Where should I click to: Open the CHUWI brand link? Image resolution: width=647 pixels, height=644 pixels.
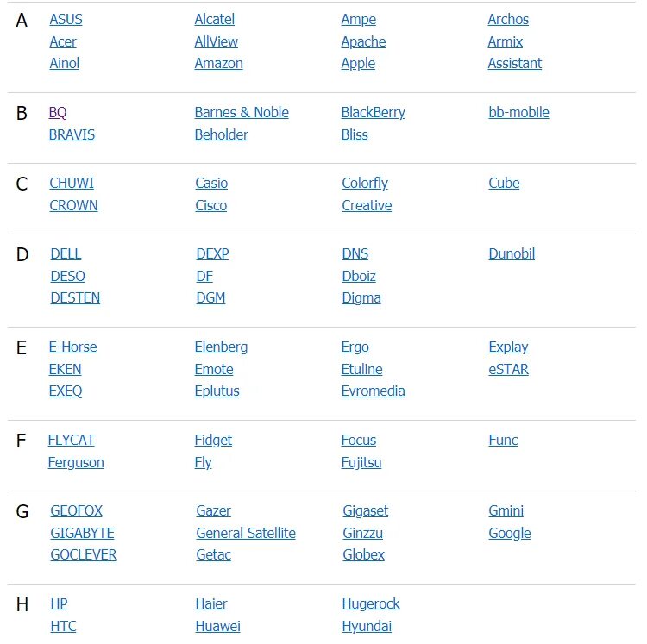[72, 183]
